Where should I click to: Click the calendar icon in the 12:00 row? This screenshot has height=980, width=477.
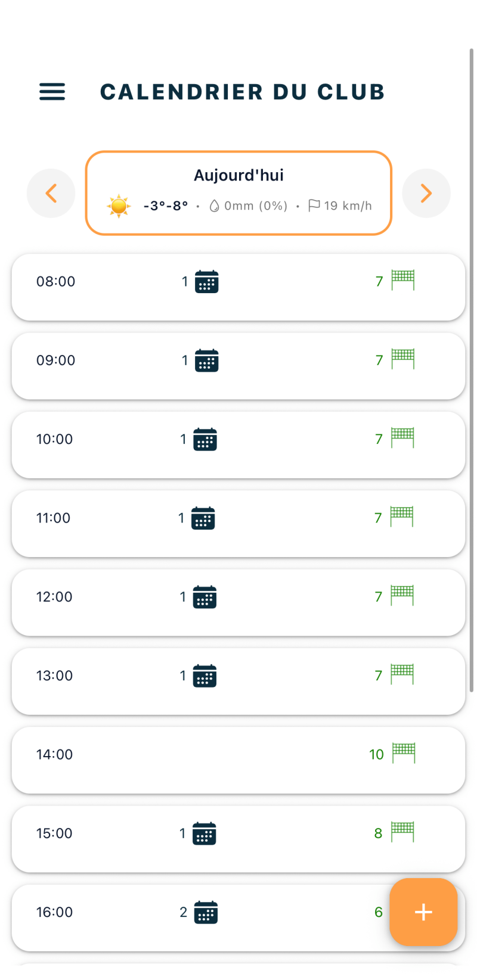205,597
